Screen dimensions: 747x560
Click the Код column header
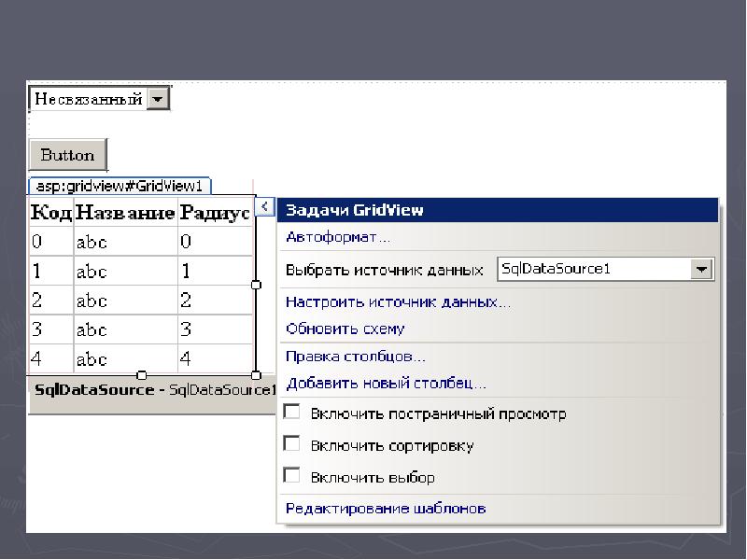pos(51,214)
